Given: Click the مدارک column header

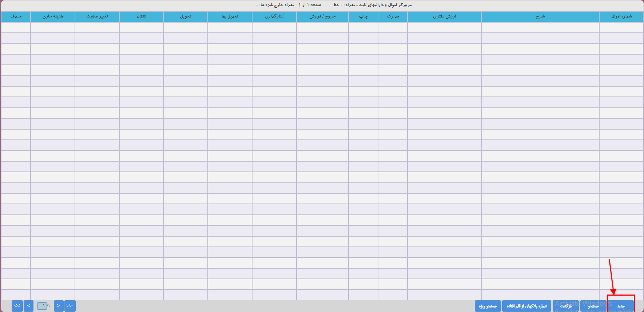Looking at the screenshot, I should (x=393, y=16).
